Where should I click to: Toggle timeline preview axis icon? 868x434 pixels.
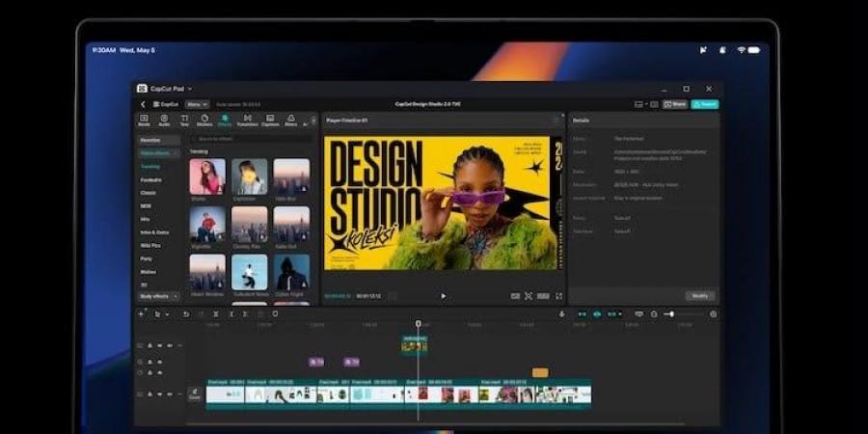pos(638,313)
